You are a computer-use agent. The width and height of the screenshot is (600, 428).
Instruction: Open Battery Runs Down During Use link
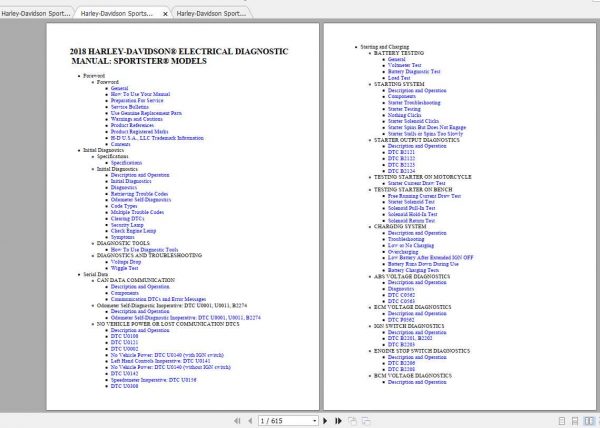click(423, 264)
